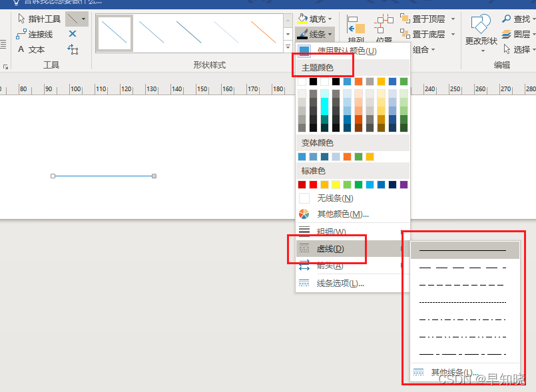Move the shape styles gallery down one row

coord(288,34)
